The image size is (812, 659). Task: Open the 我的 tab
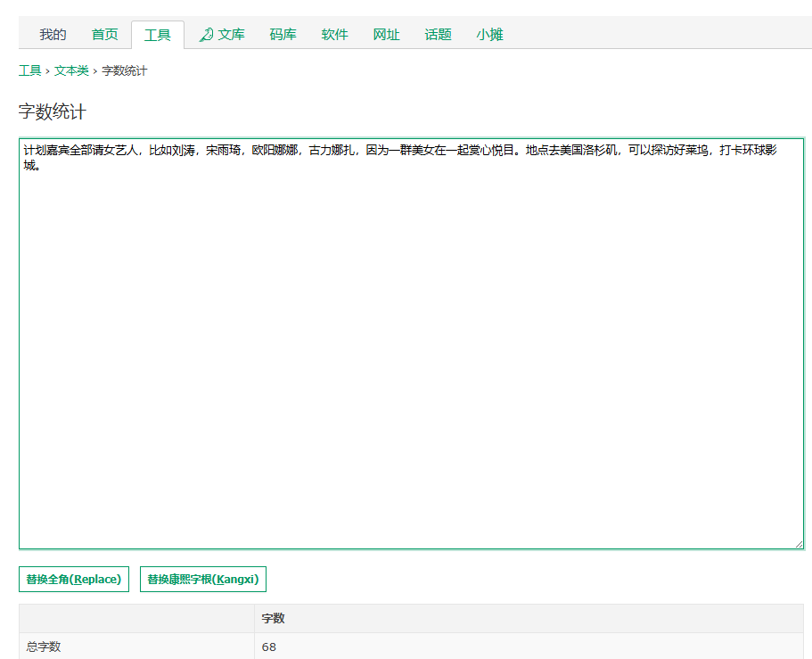[x=53, y=35]
